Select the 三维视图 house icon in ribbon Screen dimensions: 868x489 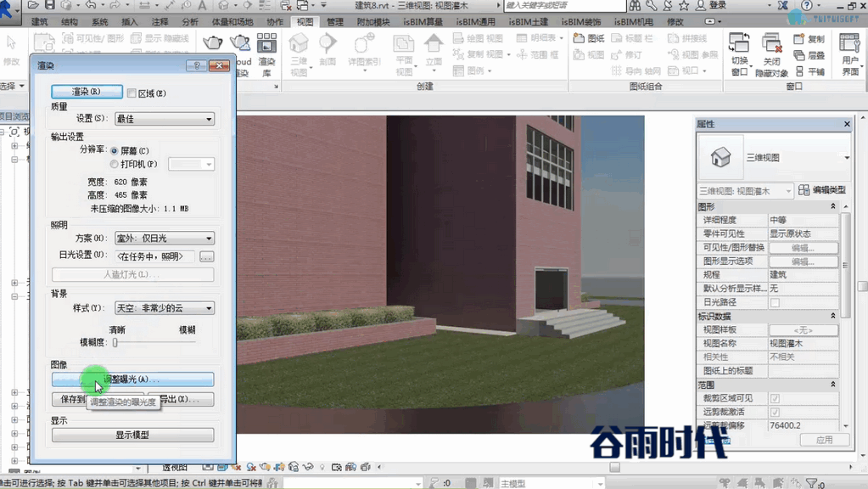(299, 53)
